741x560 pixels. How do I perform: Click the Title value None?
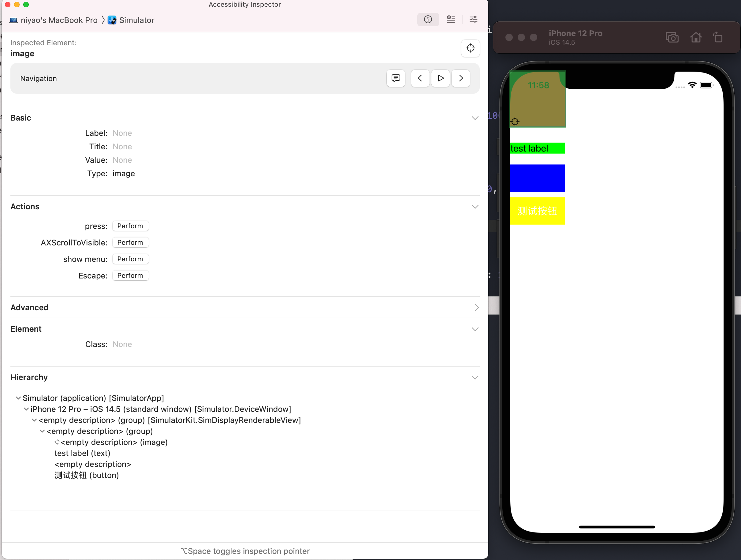coord(122,147)
